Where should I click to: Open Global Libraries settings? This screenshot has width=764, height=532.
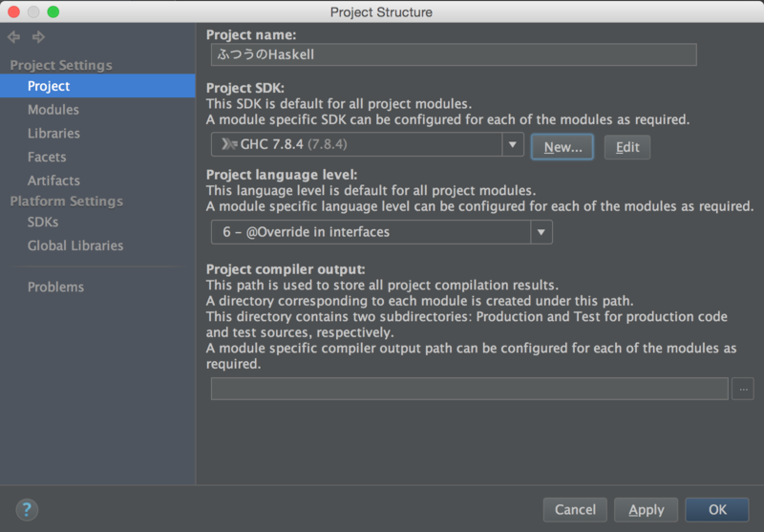(x=75, y=245)
